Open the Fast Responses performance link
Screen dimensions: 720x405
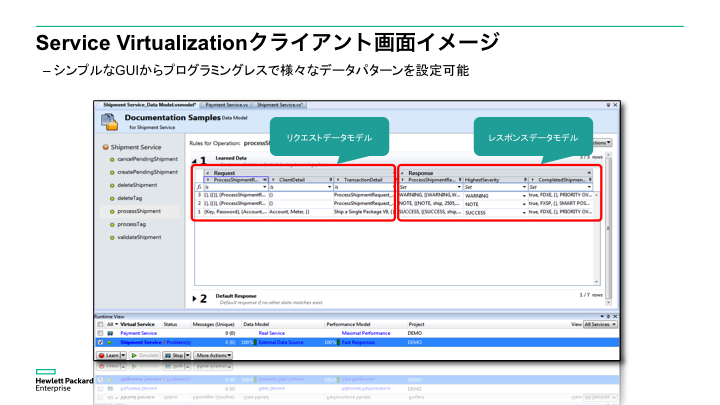coord(358,343)
